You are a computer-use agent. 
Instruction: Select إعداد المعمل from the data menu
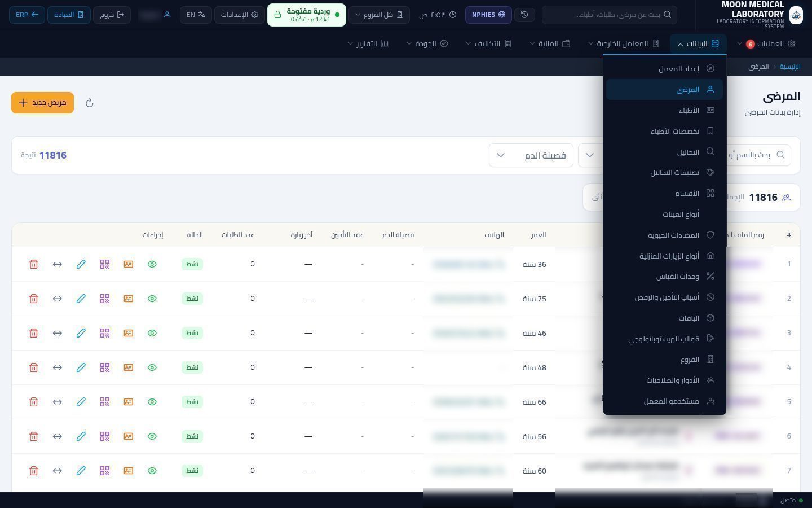coord(664,68)
